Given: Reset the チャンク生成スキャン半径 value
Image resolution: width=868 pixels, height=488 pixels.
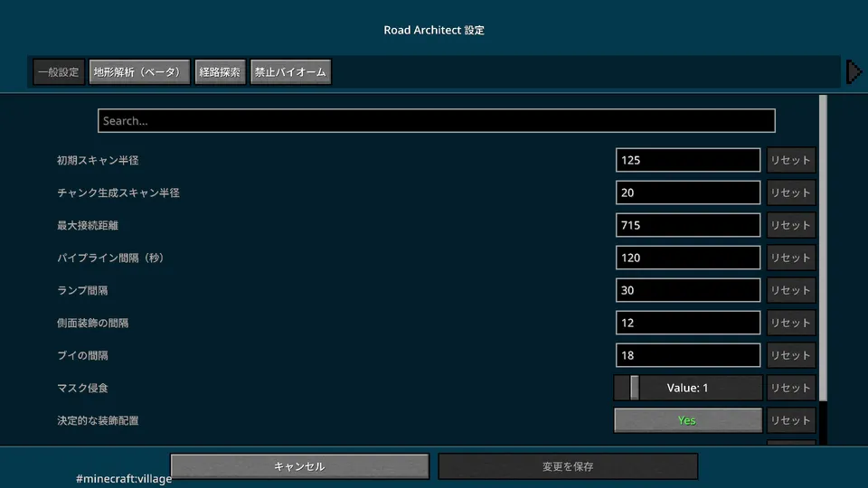Looking at the screenshot, I should [790, 192].
